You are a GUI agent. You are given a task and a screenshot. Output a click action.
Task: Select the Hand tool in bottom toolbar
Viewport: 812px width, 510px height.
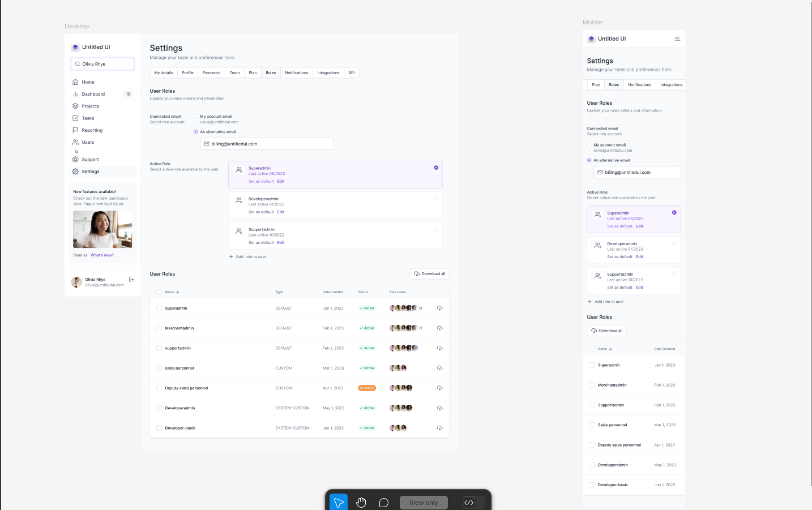click(361, 503)
